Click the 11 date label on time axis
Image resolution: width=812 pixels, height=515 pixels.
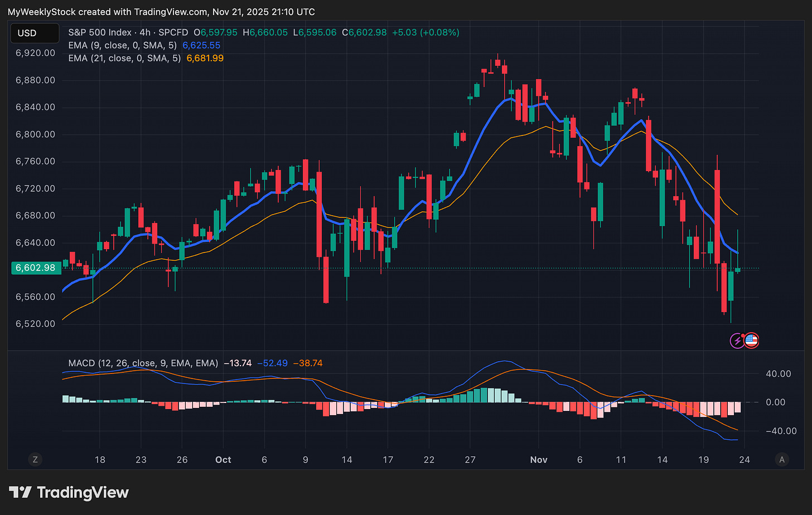tap(621, 460)
